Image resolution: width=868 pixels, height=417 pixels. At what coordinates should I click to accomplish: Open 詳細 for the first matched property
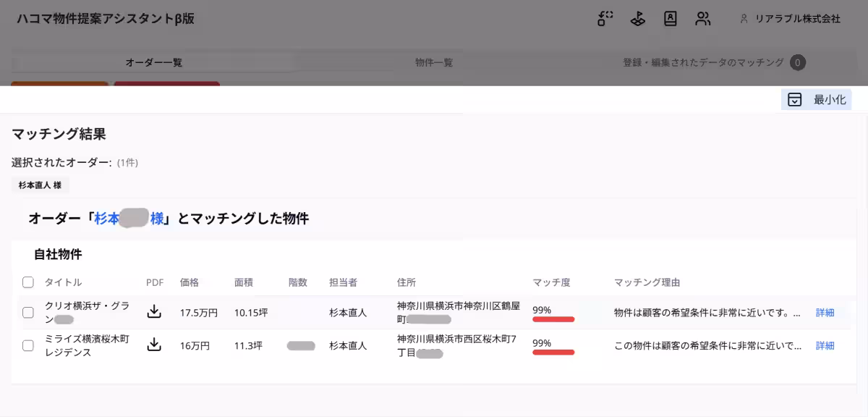(825, 312)
